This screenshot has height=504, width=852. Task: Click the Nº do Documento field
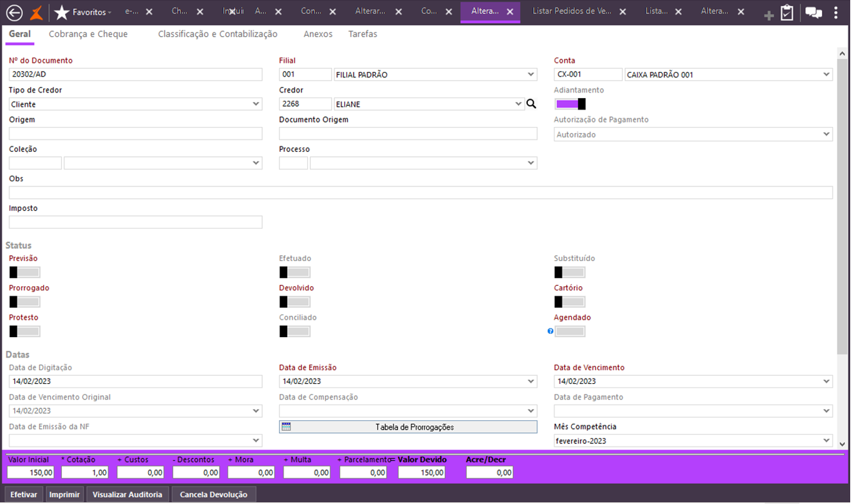click(x=135, y=74)
